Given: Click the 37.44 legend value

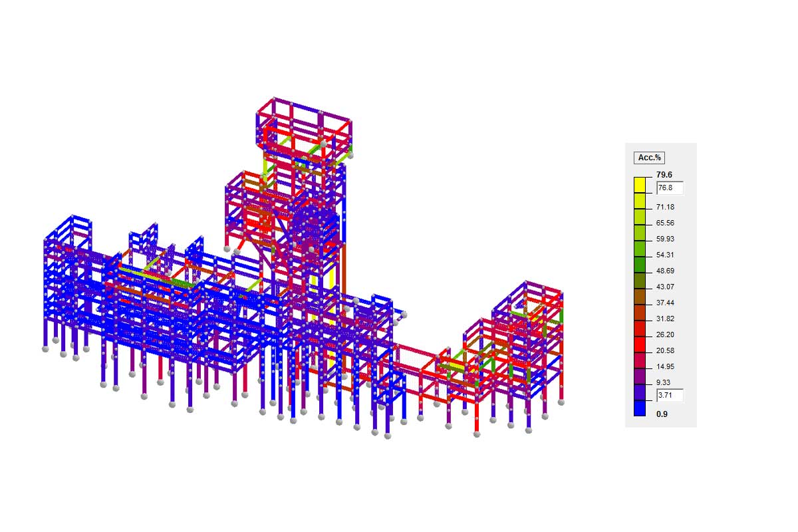Looking at the screenshot, I should point(665,303).
